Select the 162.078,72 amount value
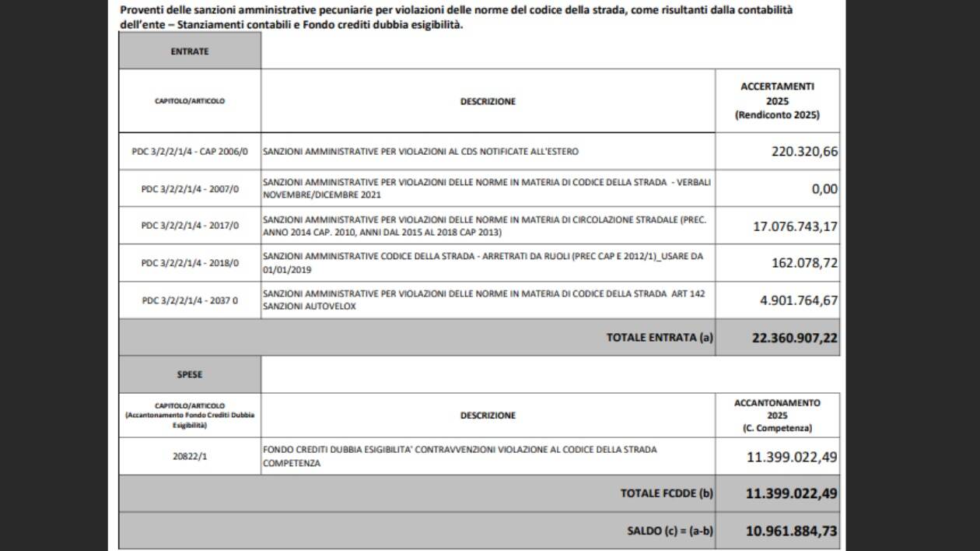The width and height of the screenshot is (980, 551). click(804, 263)
